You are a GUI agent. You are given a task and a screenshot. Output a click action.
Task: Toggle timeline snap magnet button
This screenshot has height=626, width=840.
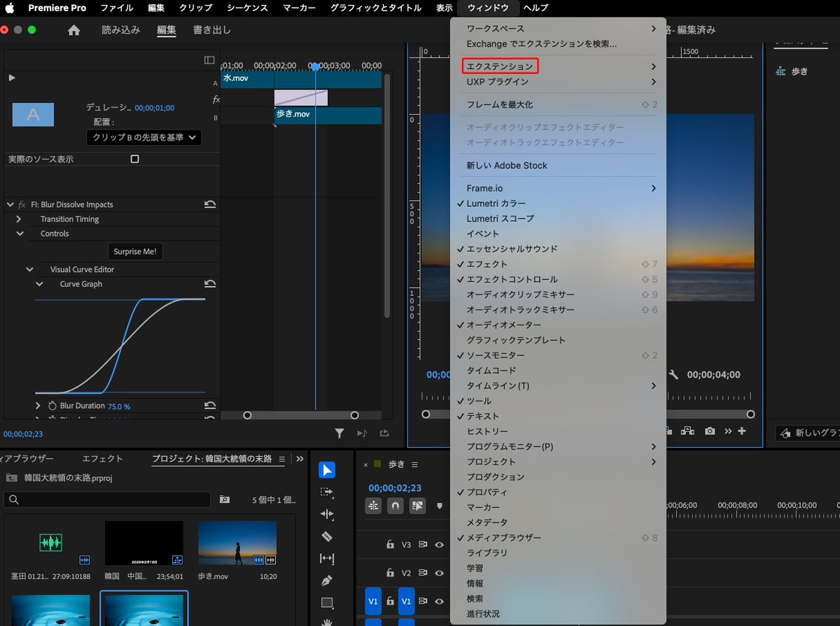coord(395,505)
